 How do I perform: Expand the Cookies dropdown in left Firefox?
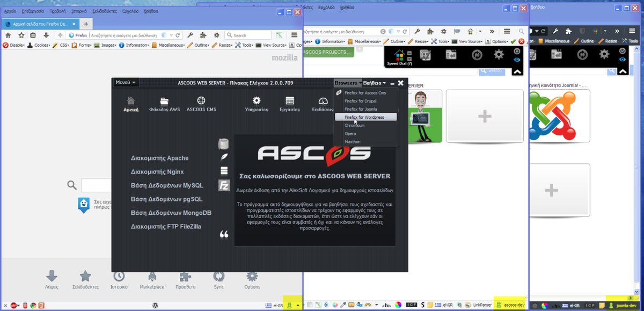40,45
